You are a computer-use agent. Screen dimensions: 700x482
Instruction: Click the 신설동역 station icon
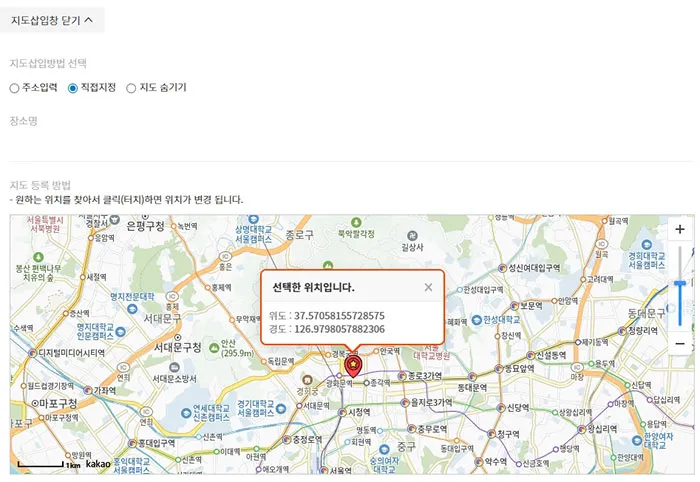click(530, 356)
